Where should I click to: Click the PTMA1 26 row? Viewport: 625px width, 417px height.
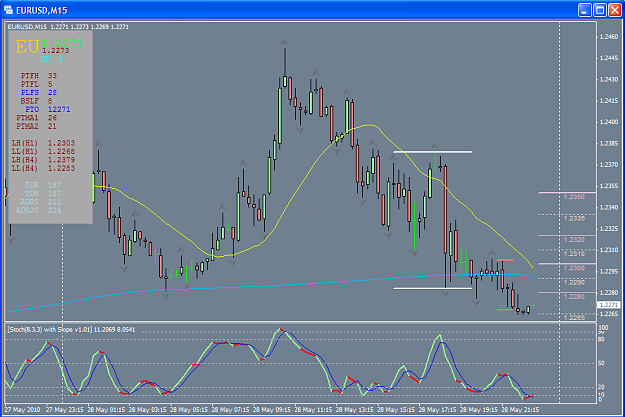point(36,118)
